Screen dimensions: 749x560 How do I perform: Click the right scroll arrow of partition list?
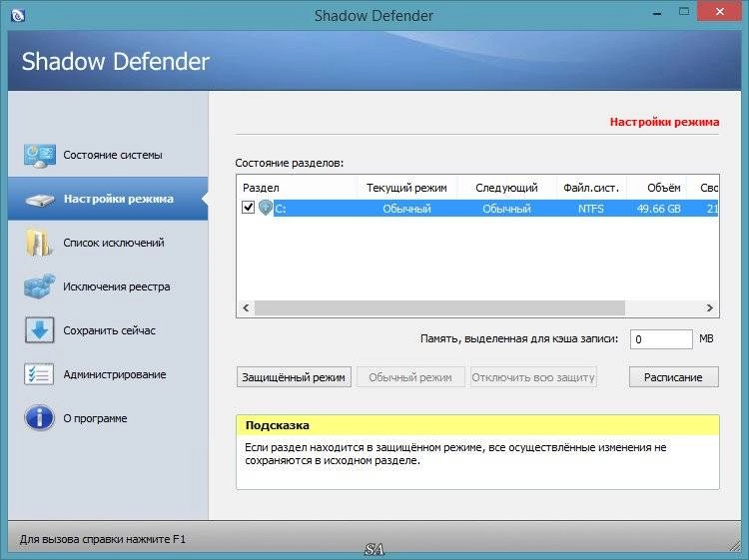(x=710, y=307)
